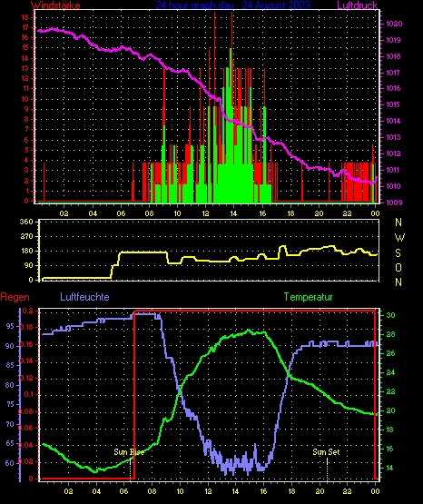Click the red Regen label
423x504 pixels.
15,297
